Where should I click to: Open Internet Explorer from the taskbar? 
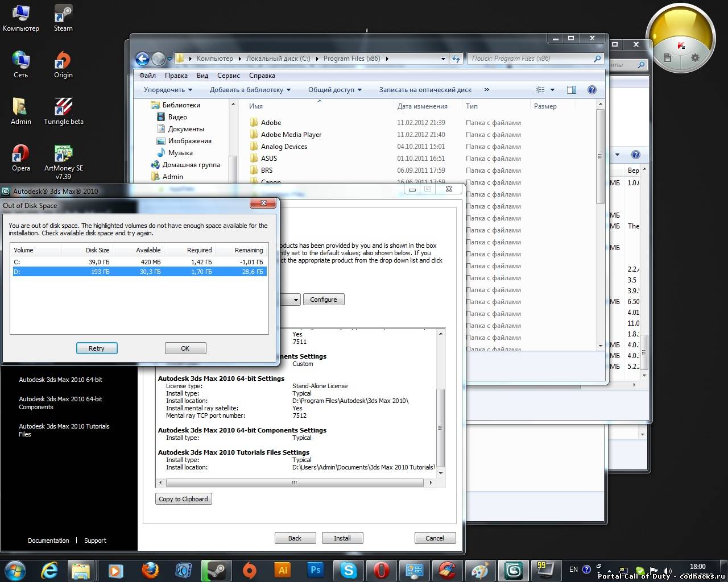coord(50,570)
